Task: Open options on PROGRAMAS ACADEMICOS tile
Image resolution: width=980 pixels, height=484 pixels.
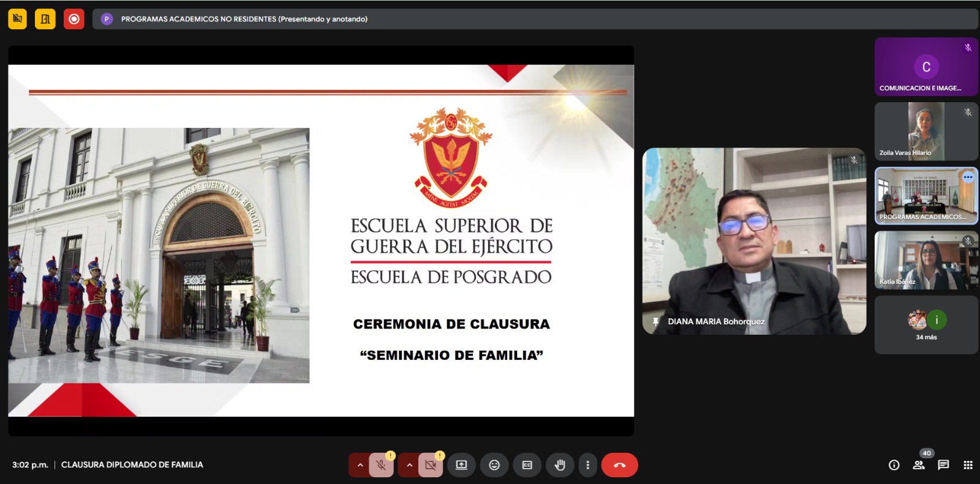Action: (968, 177)
